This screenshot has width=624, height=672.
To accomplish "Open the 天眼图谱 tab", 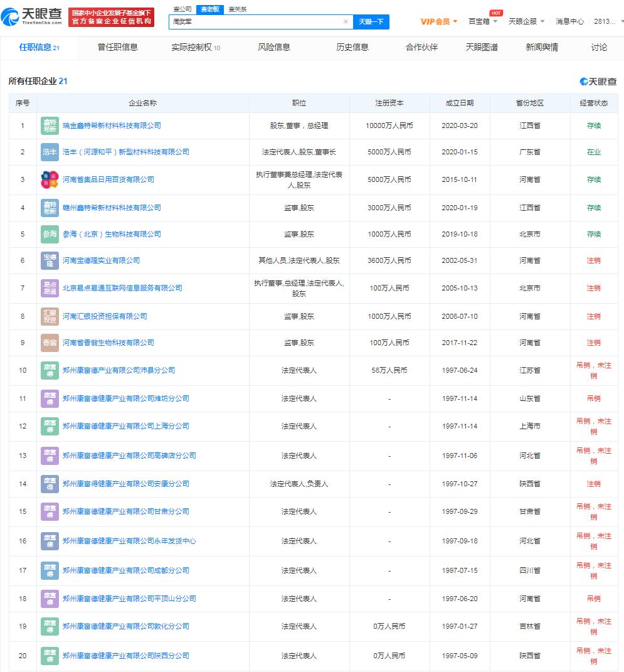I will tap(482, 48).
